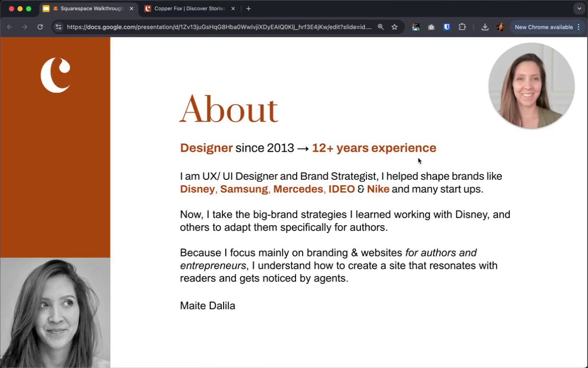Click the circular webcam video bubble
The image size is (588, 368).
[x=531, y=86]
